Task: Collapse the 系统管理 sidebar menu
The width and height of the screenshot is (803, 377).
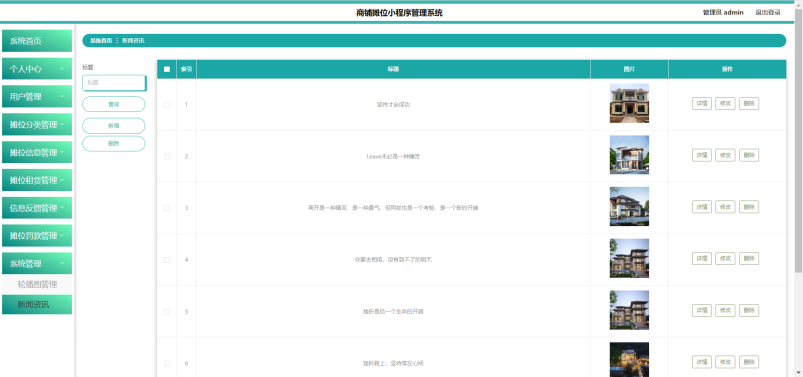Action: (x=37, y=263)
